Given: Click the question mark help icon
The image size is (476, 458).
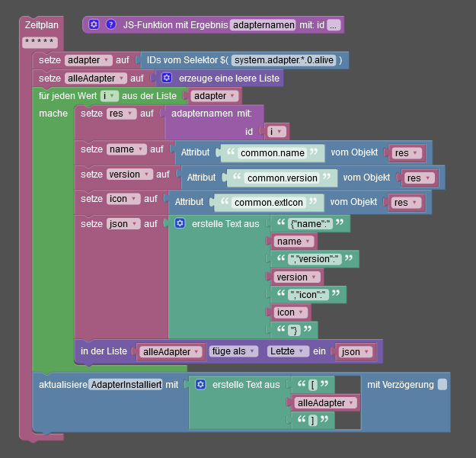Looking at the screenshot, I should [110, 24].
